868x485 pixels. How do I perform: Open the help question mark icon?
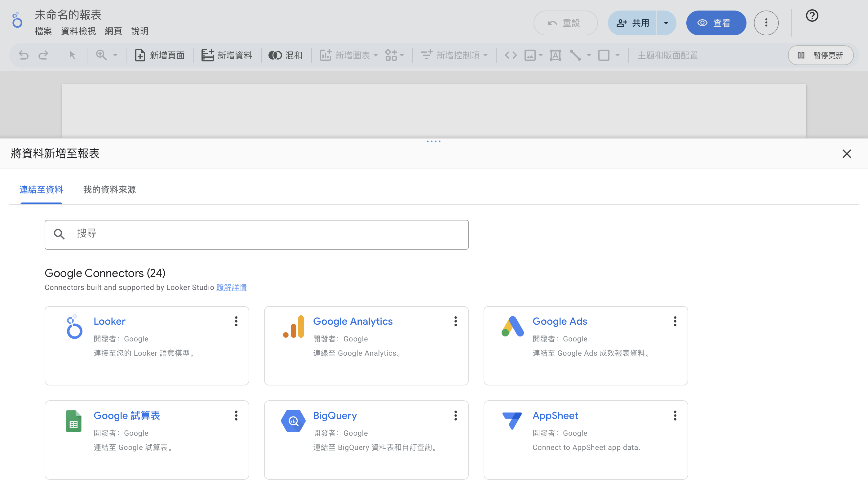[x=812, y=16]
